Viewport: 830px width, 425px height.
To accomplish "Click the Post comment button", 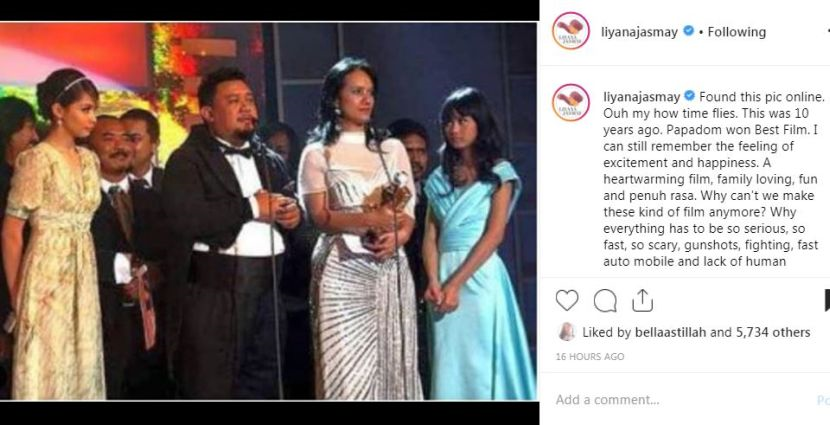I will 824,400.
